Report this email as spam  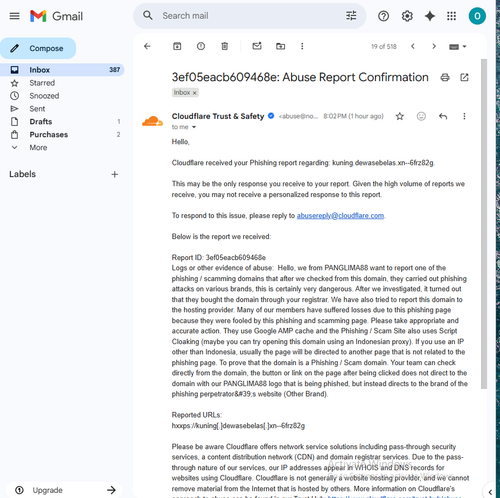[x=201, y=46]
